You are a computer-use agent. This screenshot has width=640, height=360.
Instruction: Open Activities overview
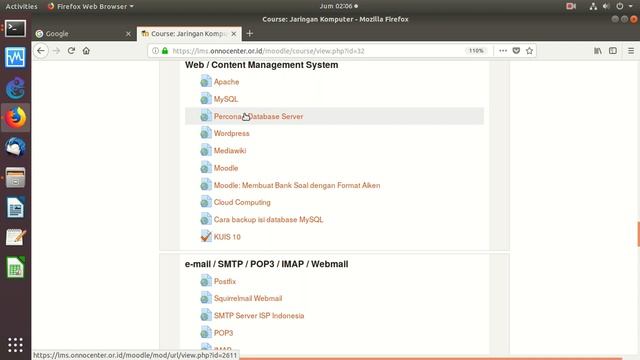click(21, 6)
